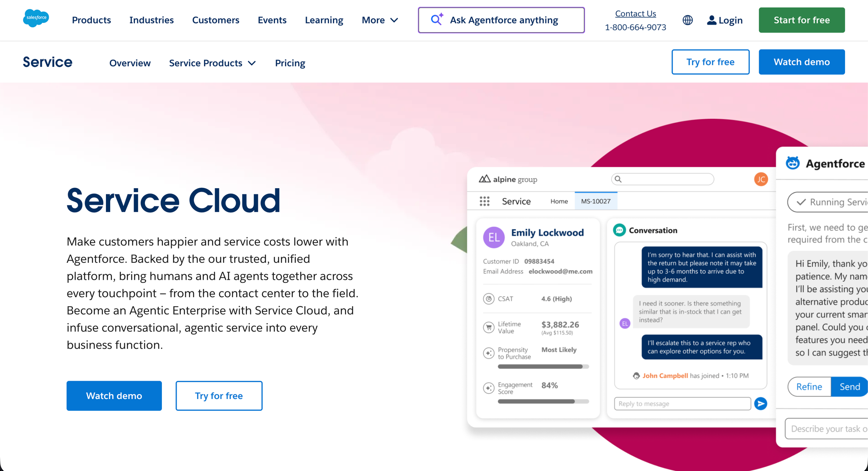Screen dimensions: 868x471
Task: Select Emily Lockwood's avatar circle
Action: coord(493,237)
